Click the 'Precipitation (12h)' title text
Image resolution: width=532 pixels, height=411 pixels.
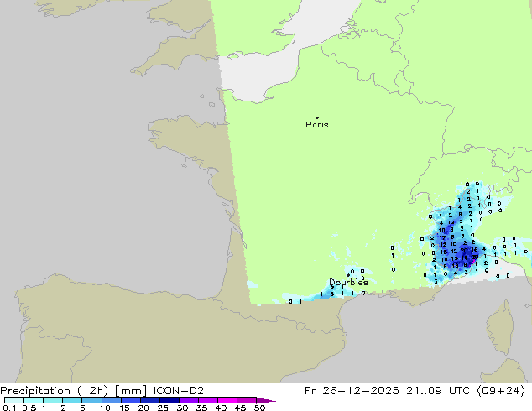pyautogui.click(x=55, y=391)
